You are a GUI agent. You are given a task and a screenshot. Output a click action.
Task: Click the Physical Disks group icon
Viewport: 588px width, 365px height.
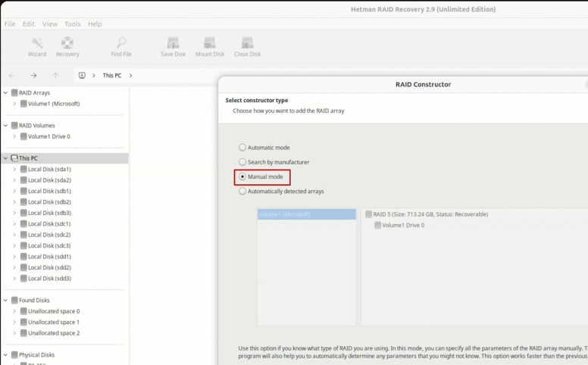click(x=14, y=354)
